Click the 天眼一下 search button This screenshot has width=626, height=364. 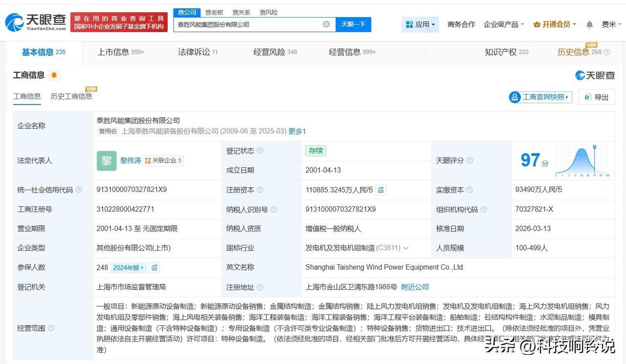[353, 24]
